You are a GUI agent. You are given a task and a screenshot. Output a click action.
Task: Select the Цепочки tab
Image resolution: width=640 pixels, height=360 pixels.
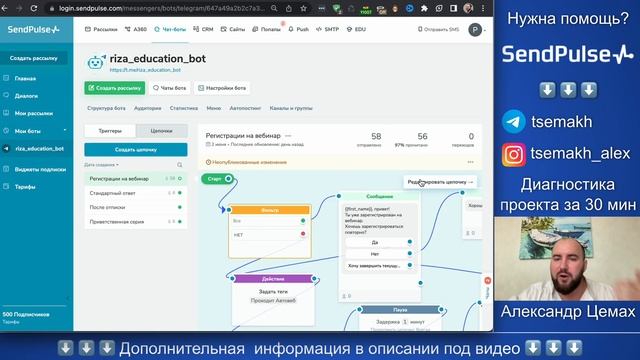(x=162, y=131)
